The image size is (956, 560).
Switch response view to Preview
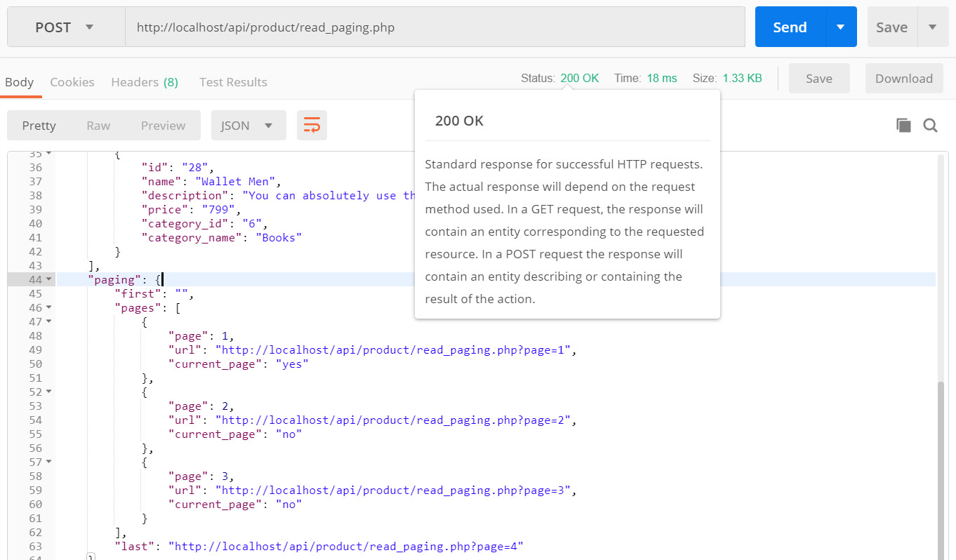(x=163, y=126)
